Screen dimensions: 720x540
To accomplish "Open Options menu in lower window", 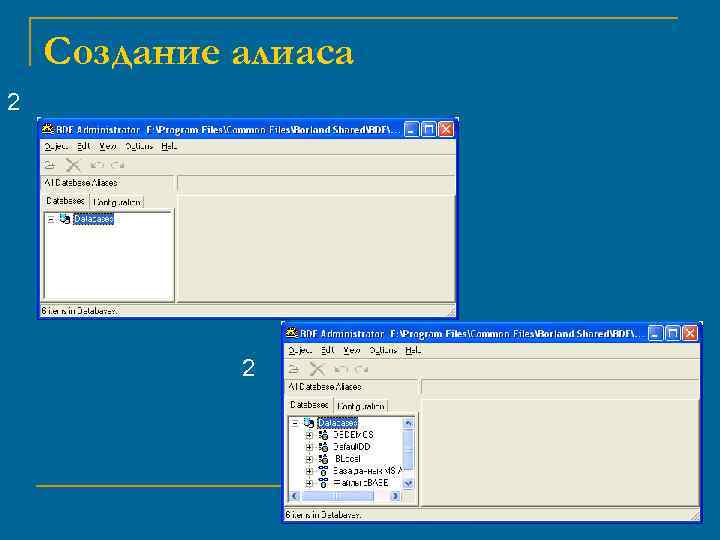I will coord(383,350).
